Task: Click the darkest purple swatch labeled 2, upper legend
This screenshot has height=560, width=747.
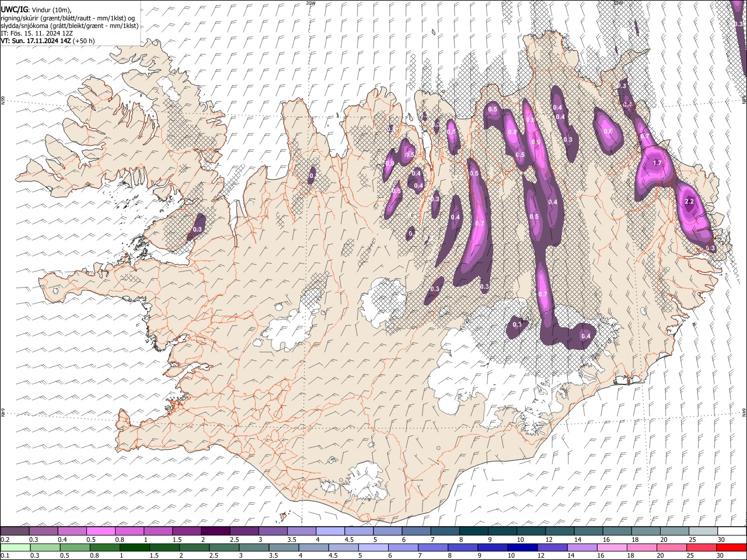Action: [215, 531]
